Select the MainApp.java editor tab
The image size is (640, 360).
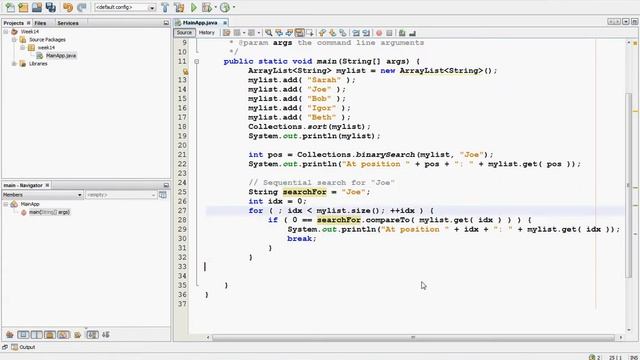click(200, 22)
